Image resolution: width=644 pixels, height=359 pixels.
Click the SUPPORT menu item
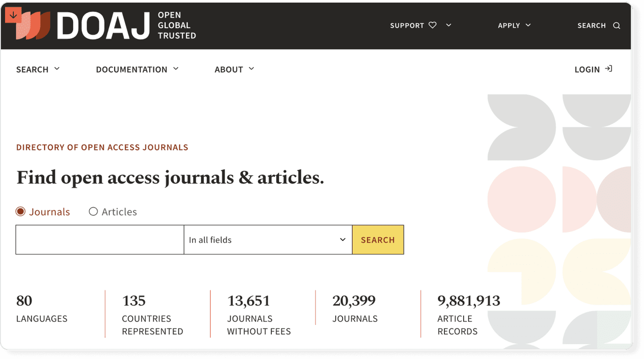coord(407,25)
